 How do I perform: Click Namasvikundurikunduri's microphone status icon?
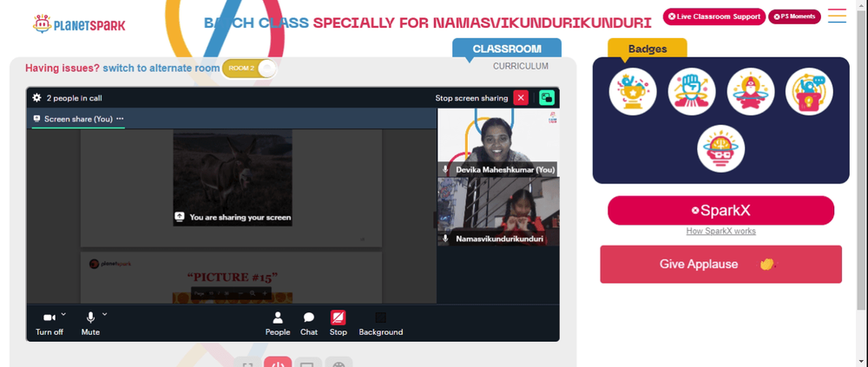(445, 239)
